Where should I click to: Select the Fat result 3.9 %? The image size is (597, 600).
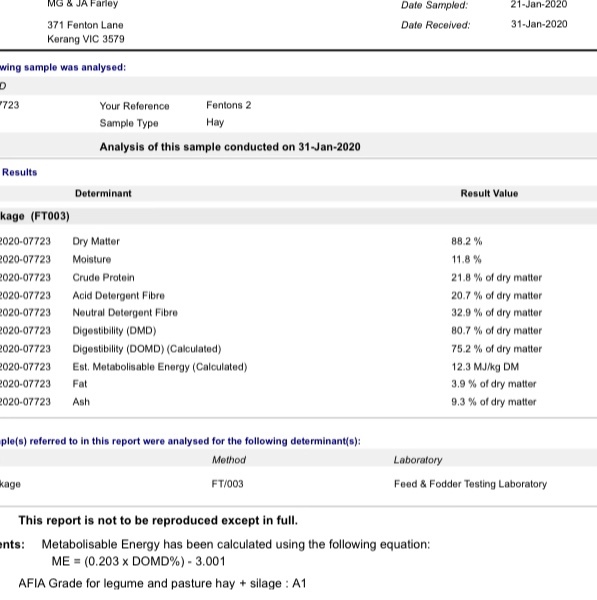pyautogui.click(x=494, y=384)
